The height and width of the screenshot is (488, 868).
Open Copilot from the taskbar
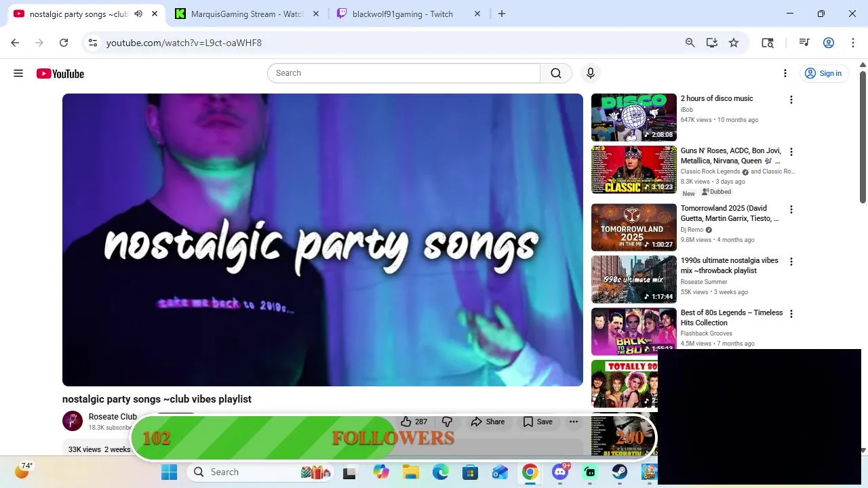(x=381, y=472)
